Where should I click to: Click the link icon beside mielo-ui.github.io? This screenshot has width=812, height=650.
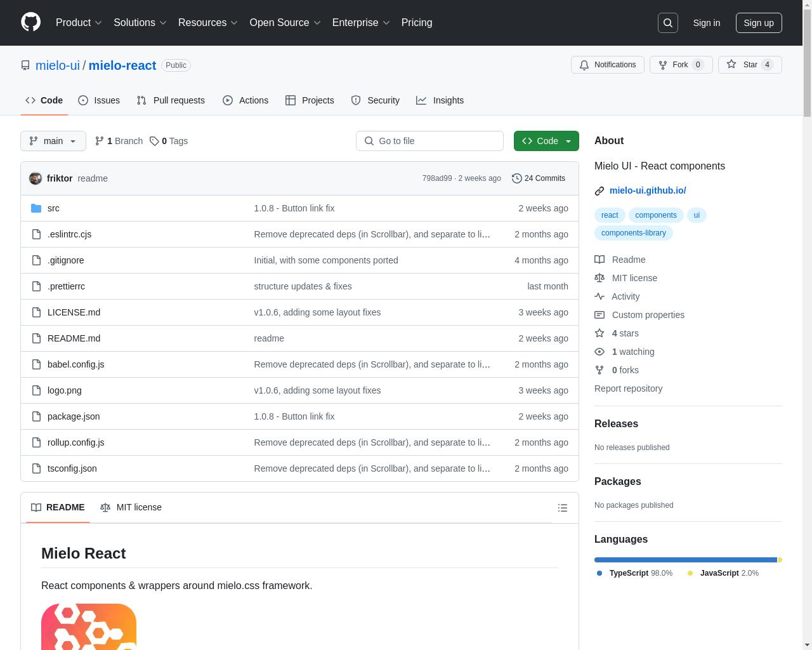coord(599,191)
